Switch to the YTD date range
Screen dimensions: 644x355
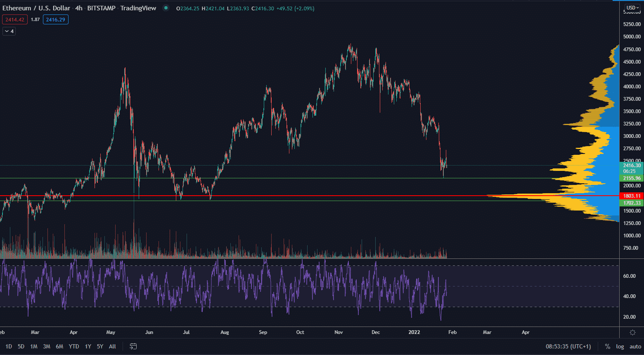74,346
